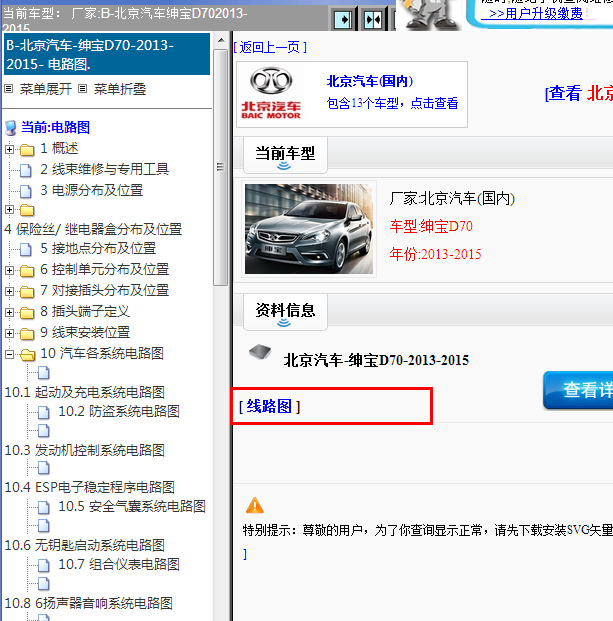The height and width of the screenshot is (621, 613).
Task: Click folder icon of 7 对接插头分布及位置
Action: click(x=27, y=291)
